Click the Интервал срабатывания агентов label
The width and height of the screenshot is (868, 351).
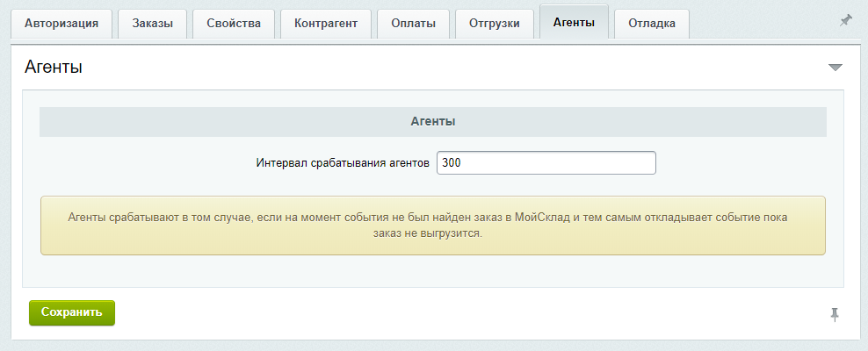coord(343,163)
